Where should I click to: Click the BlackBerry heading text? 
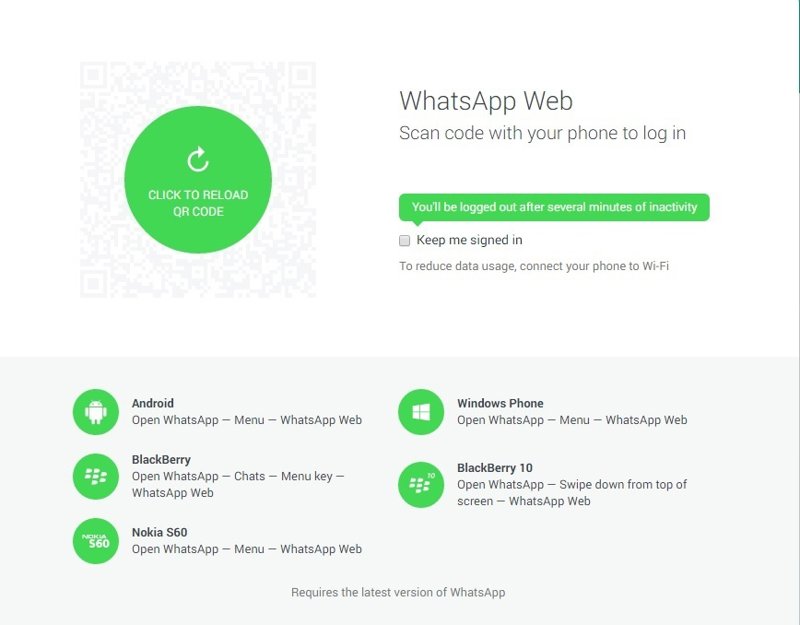pyautogui.click(x=161, y=460)
